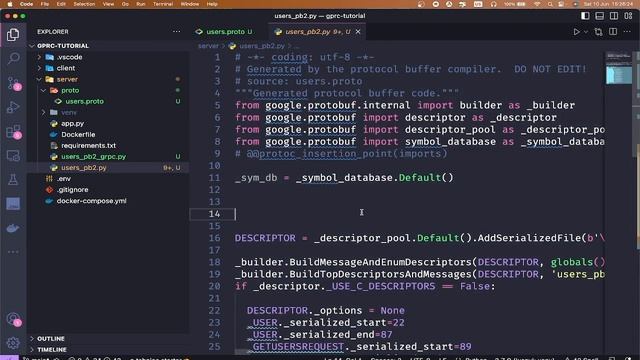
Task: Close the users_pb2.py tab
Action: click(x=358, y=31)
